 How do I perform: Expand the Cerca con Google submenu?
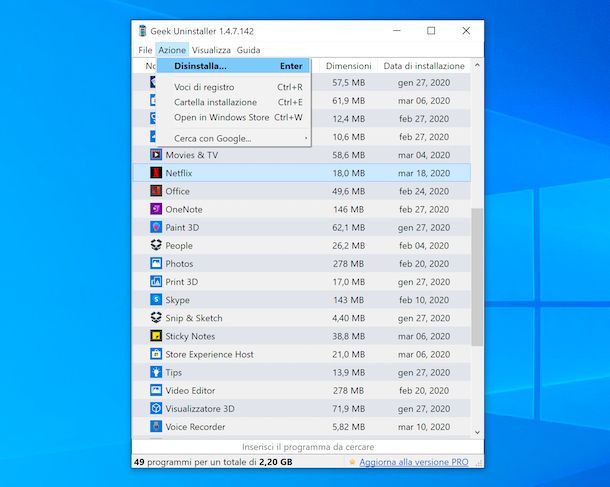click(x=233, y=138)
